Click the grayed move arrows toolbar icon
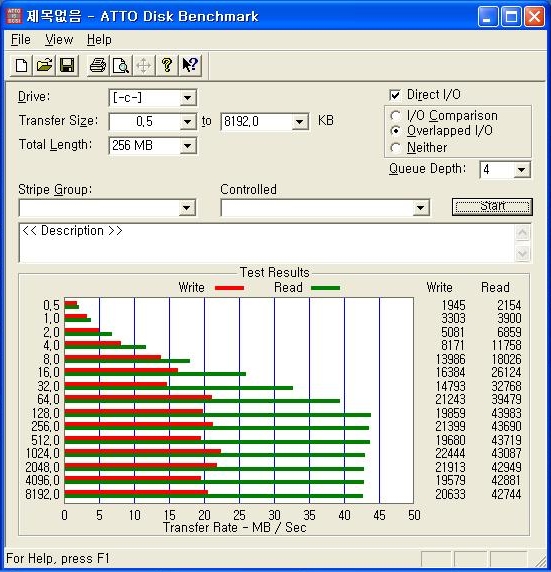 pyautogui.click(x=143, y=66)
